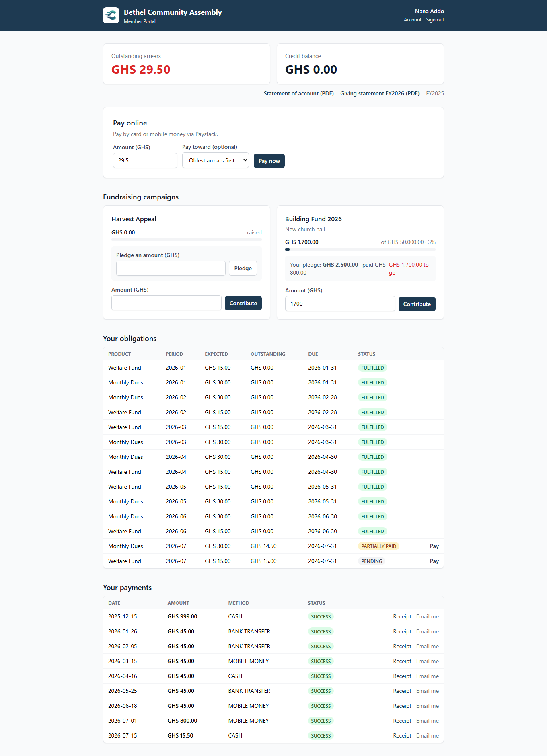This screenshot has width=547, height=756.
Task: Click the Building Fund 2026 progress bar
Action: pyautogui.click(x=360, y=249)
